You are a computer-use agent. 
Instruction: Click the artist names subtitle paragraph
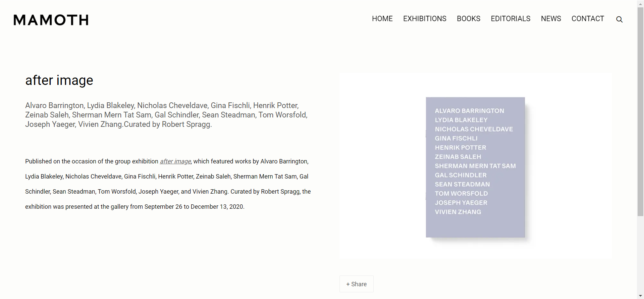(166, 115)
